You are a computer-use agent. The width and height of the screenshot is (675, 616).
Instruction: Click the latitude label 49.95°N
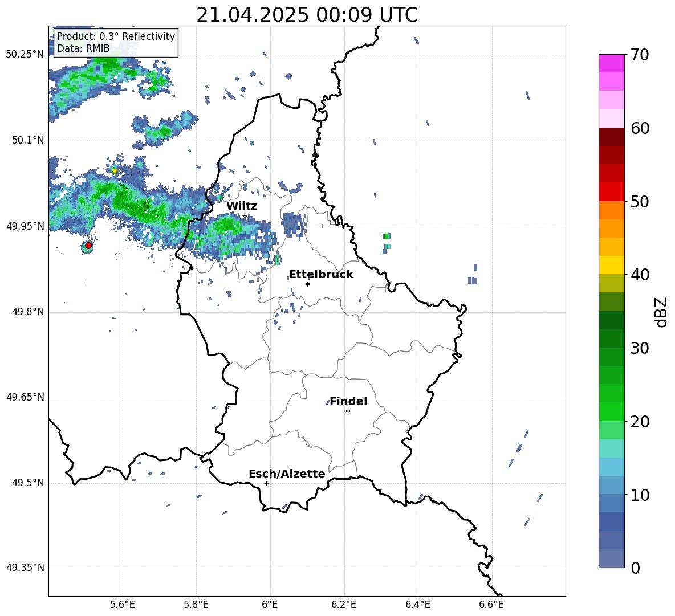pos(25,226)
